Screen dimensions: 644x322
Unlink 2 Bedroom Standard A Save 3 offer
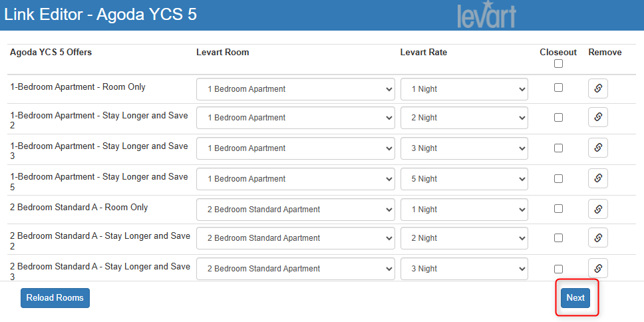pos(597,268)
